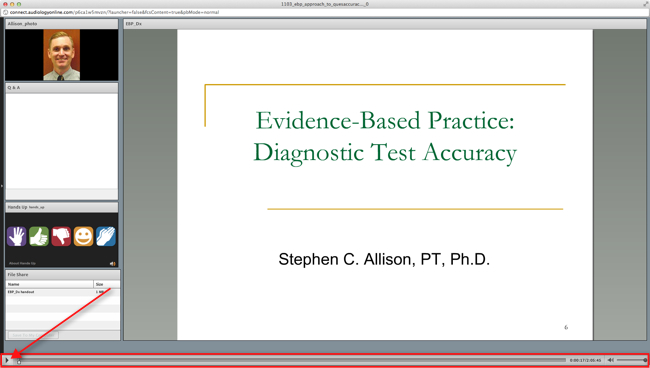Click the elapsed time readout 0:00:17
Image resolution: width=650 pixels, height=368 pixels.
pyautogui.click(x=577, y=361)
